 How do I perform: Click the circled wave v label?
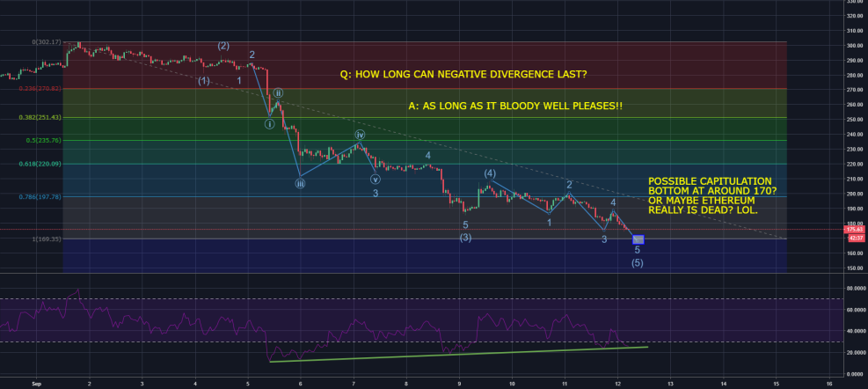[x=375, y=177]
